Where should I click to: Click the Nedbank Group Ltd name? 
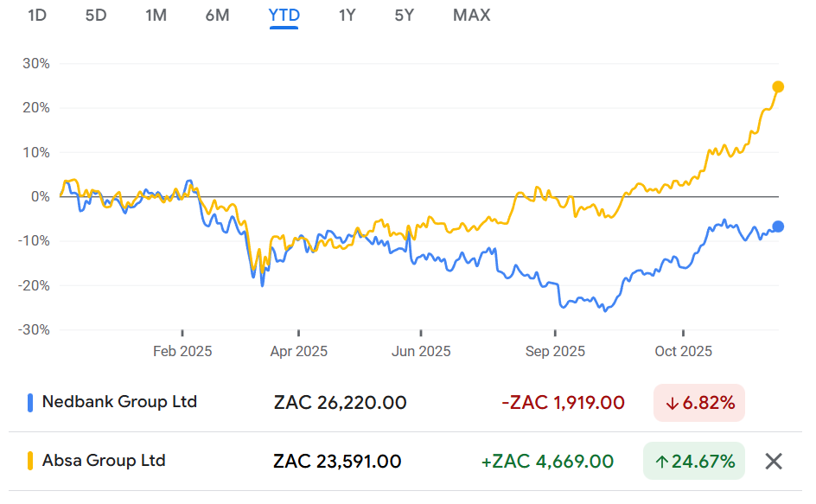click(119, 402)
